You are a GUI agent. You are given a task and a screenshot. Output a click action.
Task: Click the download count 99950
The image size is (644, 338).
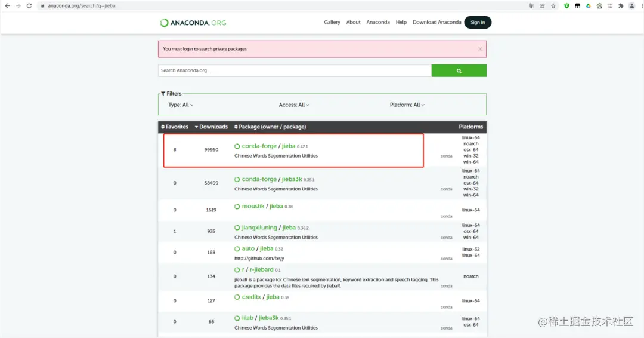pyautogui.click(x=211, y=150)
